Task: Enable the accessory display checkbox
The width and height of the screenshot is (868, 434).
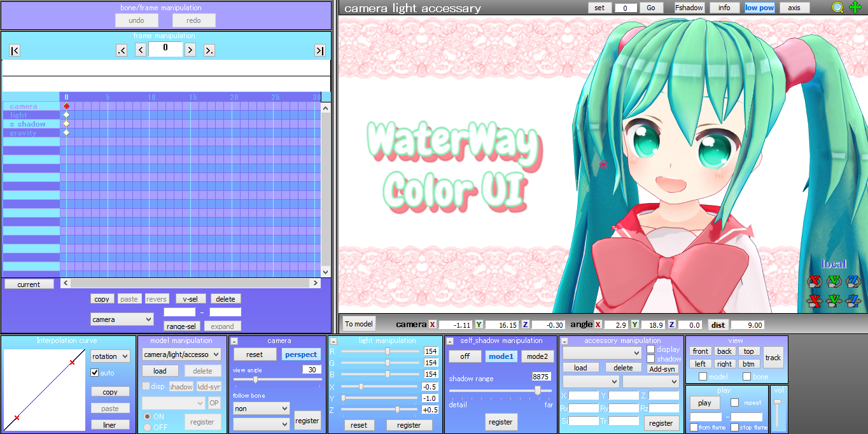Action: click(650, 349)
